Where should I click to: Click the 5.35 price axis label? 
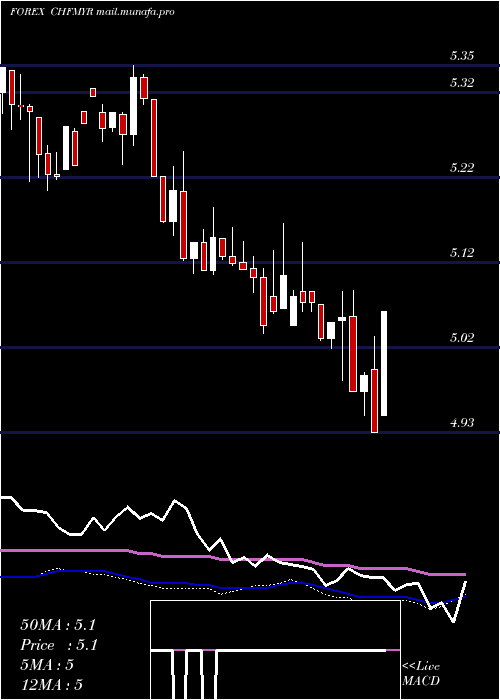pos(462,56)
